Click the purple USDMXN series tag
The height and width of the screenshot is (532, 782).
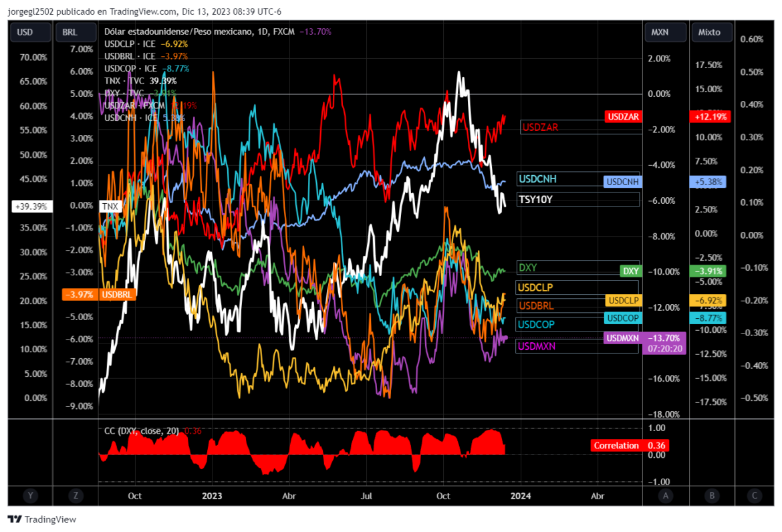click(x=622, y=338)
